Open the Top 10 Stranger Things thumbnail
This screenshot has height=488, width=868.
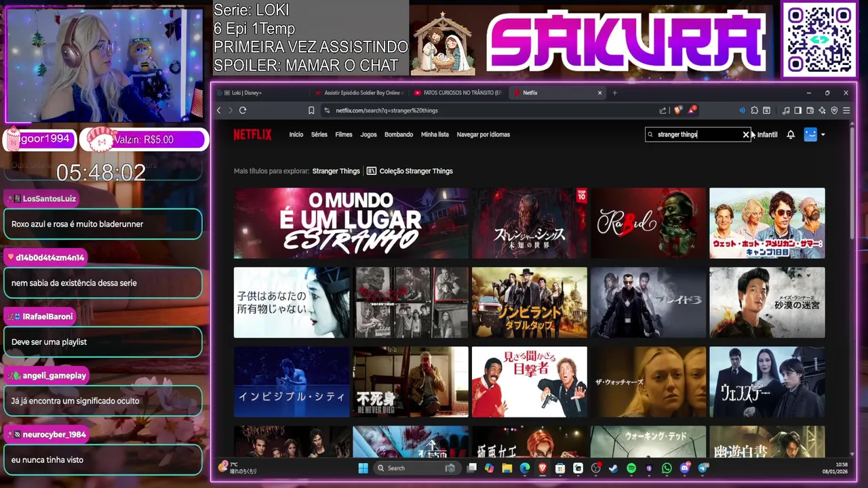point(530,223)
